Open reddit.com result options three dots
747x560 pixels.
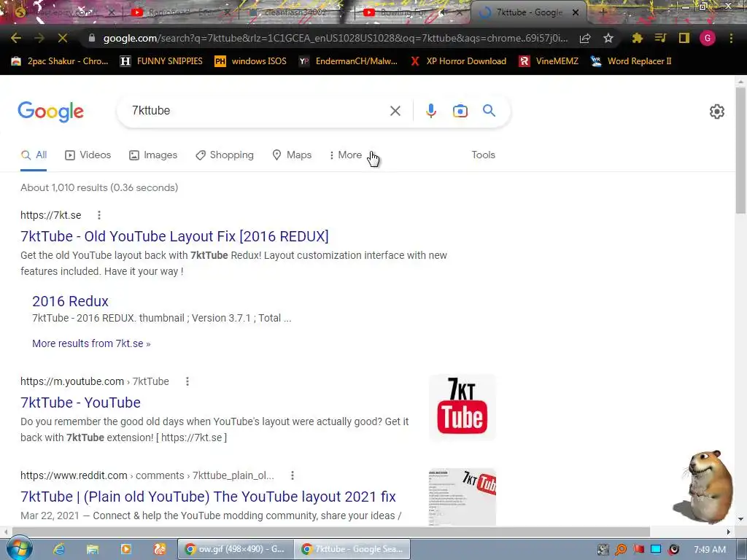pyautogui.click(x=293, y=475)
